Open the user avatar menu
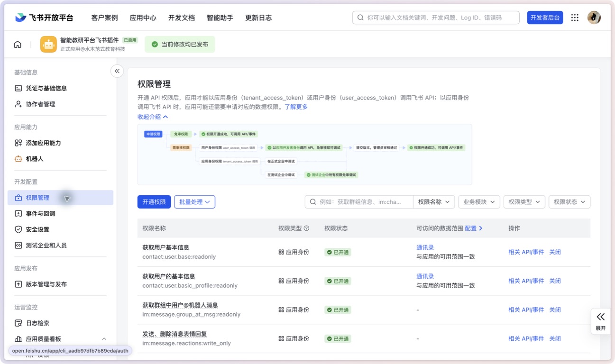Screen dimensions: 615x364 (x=594, y=18)
